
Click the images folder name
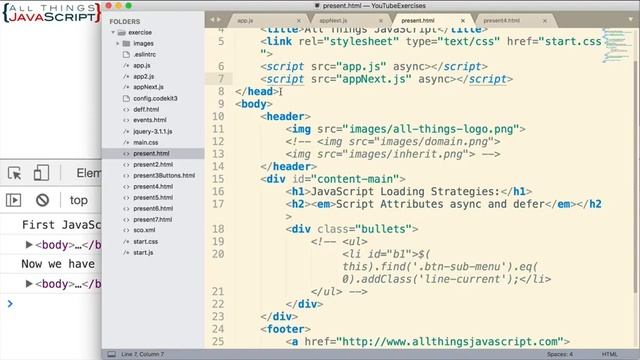click(143, 43)
